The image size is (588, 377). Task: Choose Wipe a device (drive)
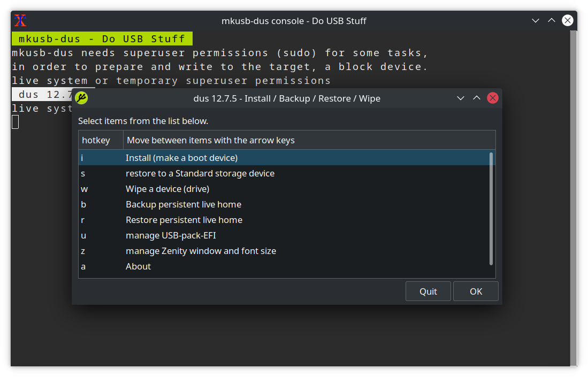[167, 189]
